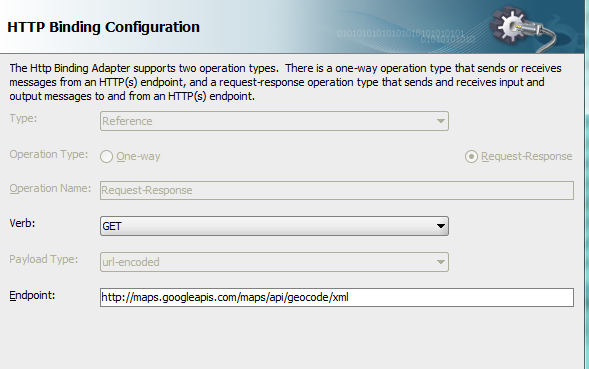Click the HTTP Binding Configuration heading
The height and width of the screenshot is (369, 589).
103,27
